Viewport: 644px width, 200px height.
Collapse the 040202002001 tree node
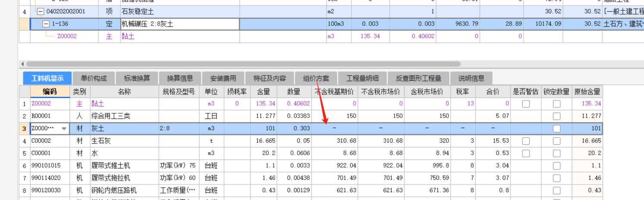[x=41, y=12]
